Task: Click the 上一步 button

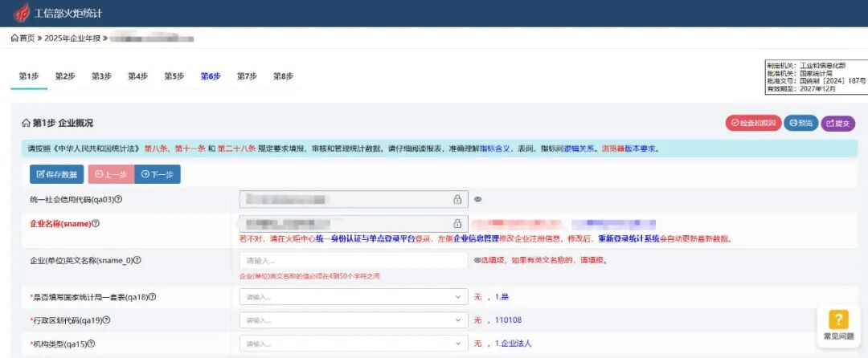Action: pos(111,174)
